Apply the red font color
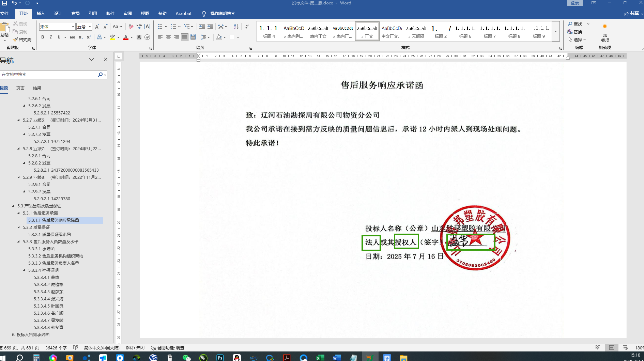 coord(126,37)
